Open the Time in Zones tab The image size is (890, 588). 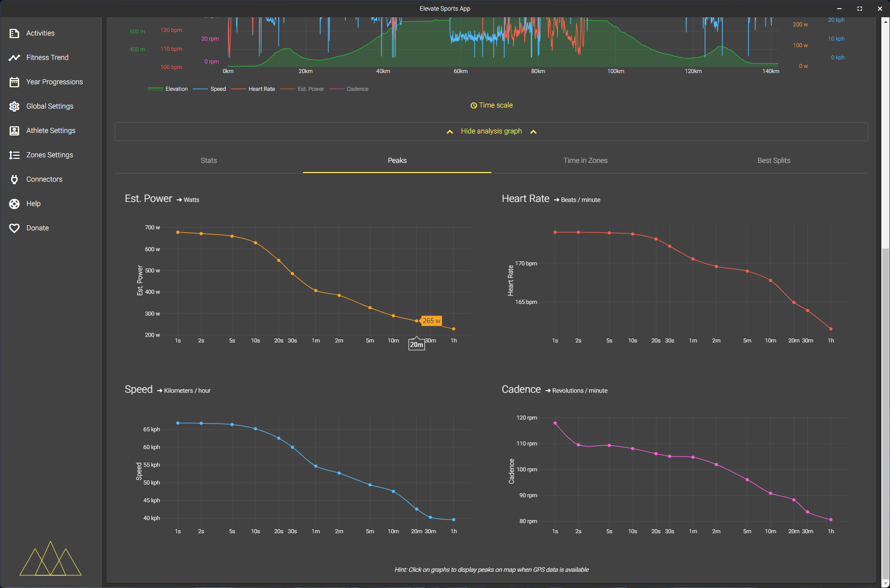click(585, 160)
